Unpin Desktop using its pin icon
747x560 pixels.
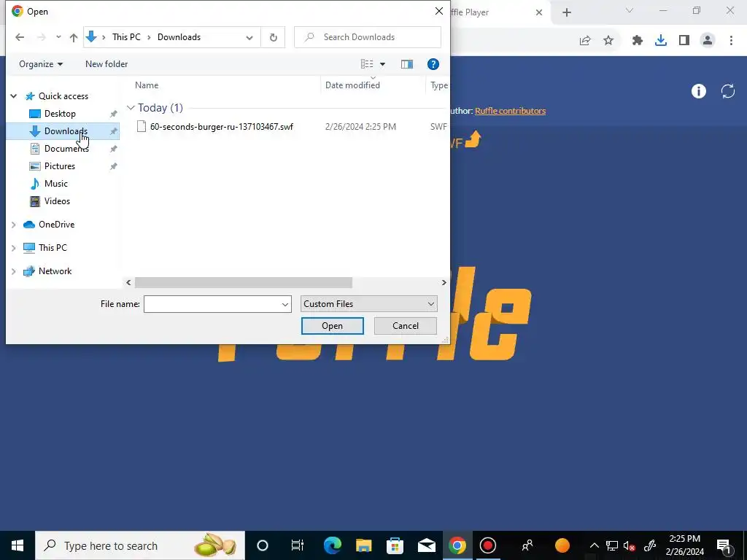pos(113,114)
